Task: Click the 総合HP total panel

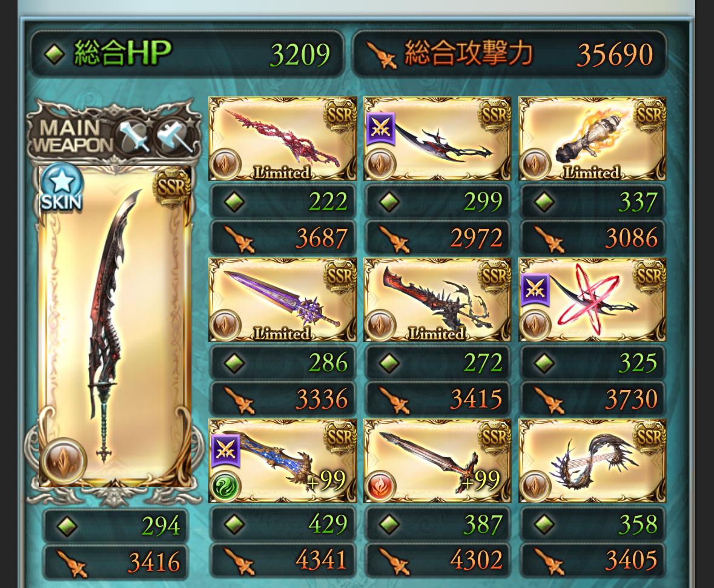Action: click(187, 54)
